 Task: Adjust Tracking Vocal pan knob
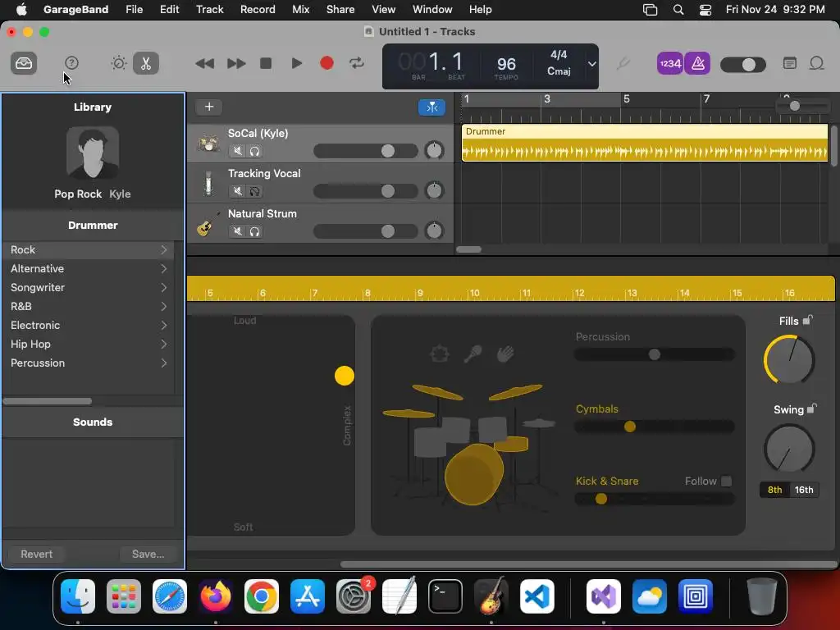[x=434, y=190]
